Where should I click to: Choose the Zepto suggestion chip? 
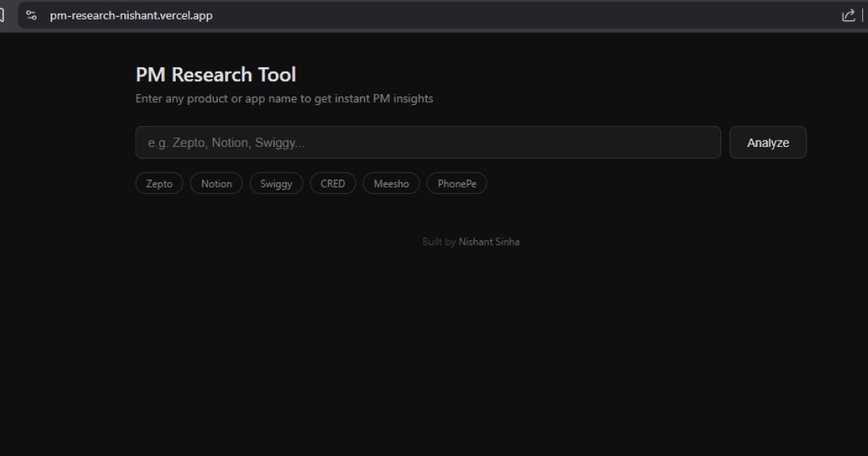tap(159, 184)
